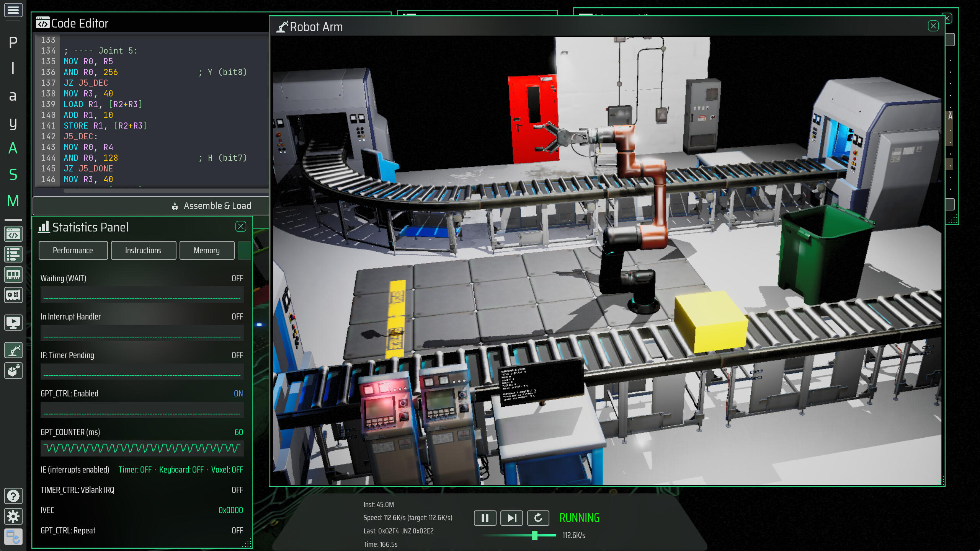Click line 145 'JZ J5_DONE'

(88, 169)
